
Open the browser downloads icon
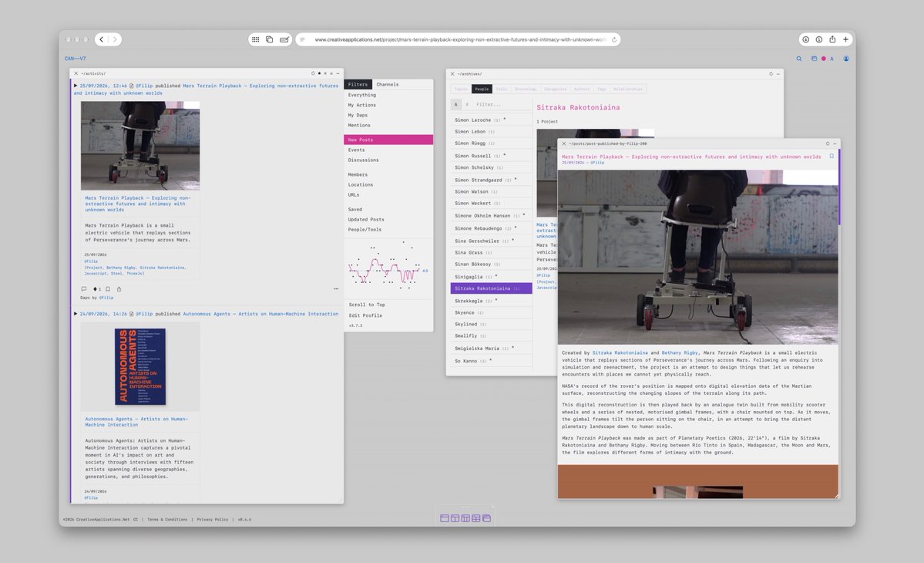[x=805, y=39]
